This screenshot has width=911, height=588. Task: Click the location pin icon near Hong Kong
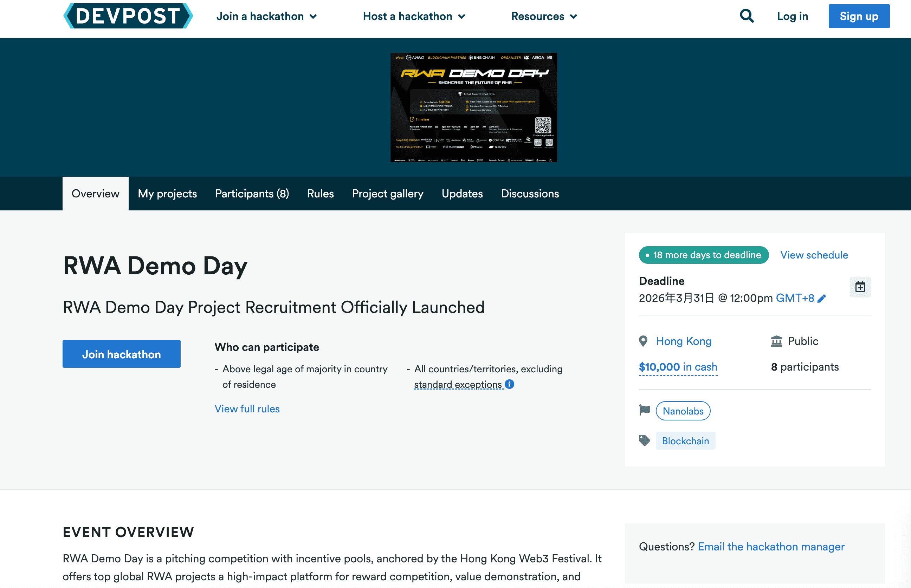coord(643,341)
